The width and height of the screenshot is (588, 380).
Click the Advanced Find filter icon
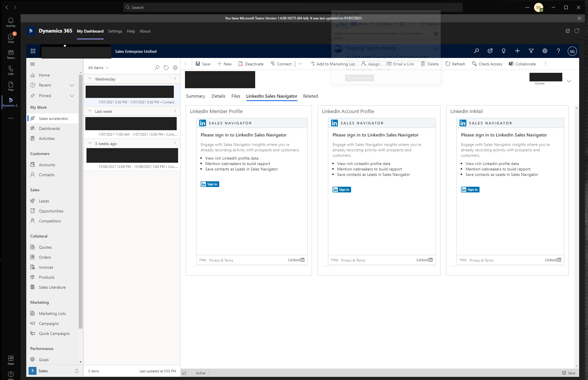point(531,51)
